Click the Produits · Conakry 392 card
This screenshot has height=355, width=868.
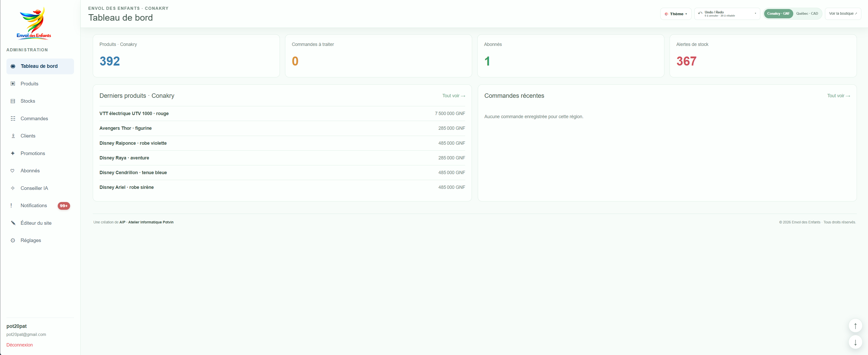pyautogui.click(x=186, y=56)
